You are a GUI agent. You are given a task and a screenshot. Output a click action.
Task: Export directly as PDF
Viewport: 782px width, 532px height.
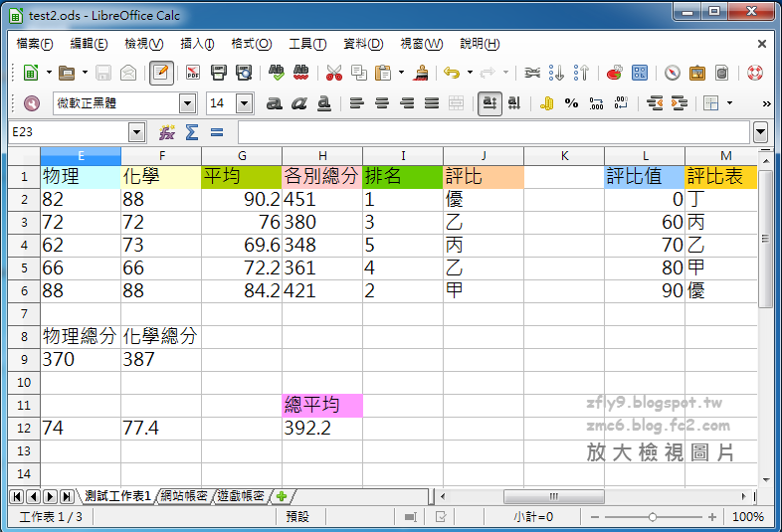point(192,73)
